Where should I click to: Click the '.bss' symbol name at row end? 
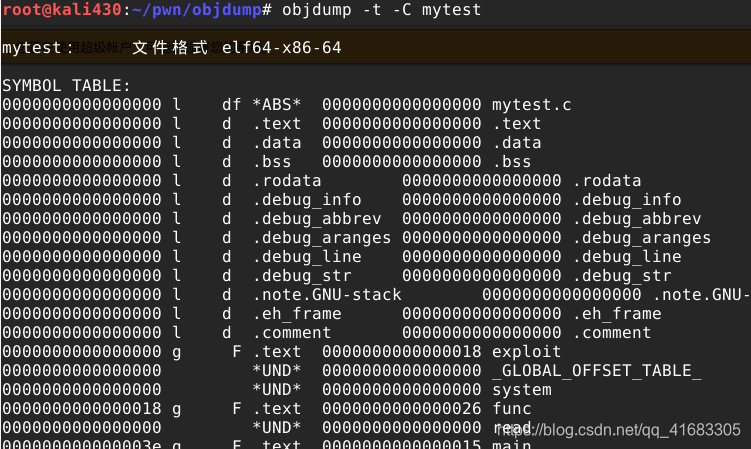pos(512,161)
